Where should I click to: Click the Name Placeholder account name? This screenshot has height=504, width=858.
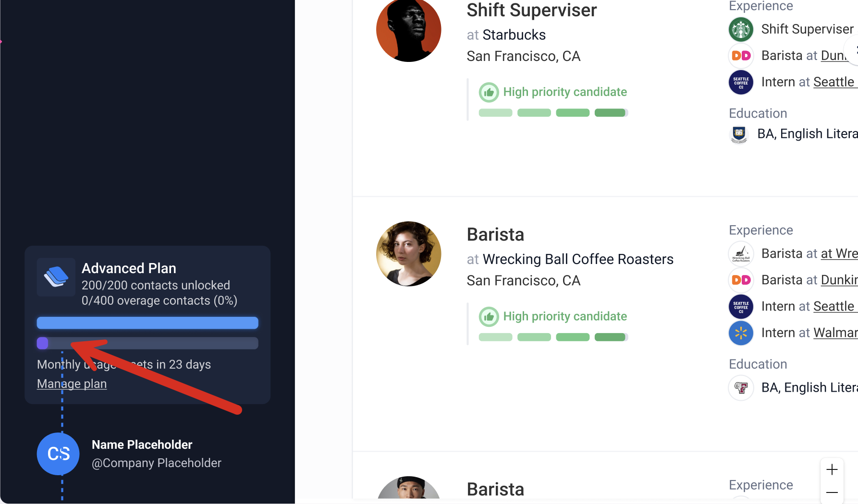(142, 445)
